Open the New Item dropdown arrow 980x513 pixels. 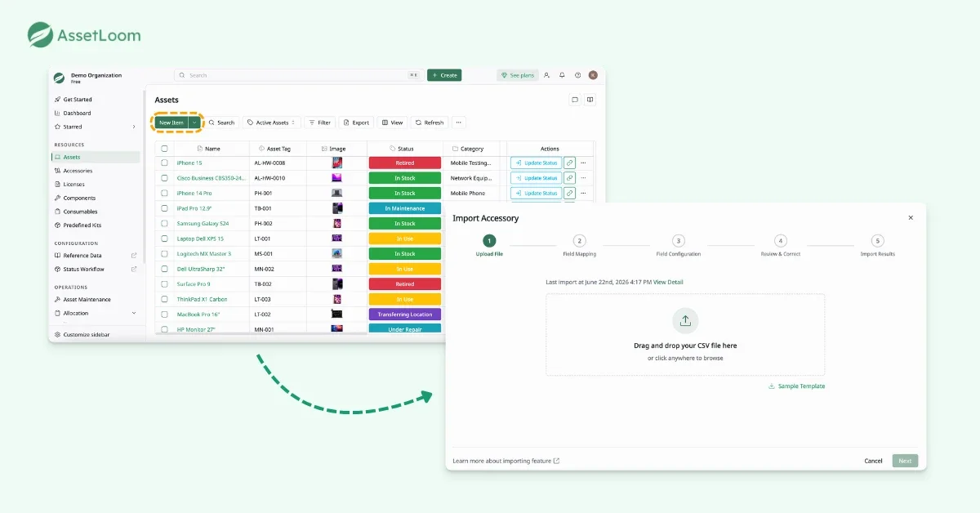(194, 123)
